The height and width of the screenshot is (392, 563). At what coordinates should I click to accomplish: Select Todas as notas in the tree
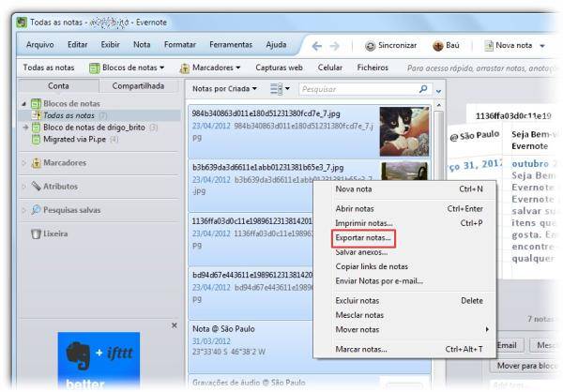pyautogui.click(x=100, y=115)
